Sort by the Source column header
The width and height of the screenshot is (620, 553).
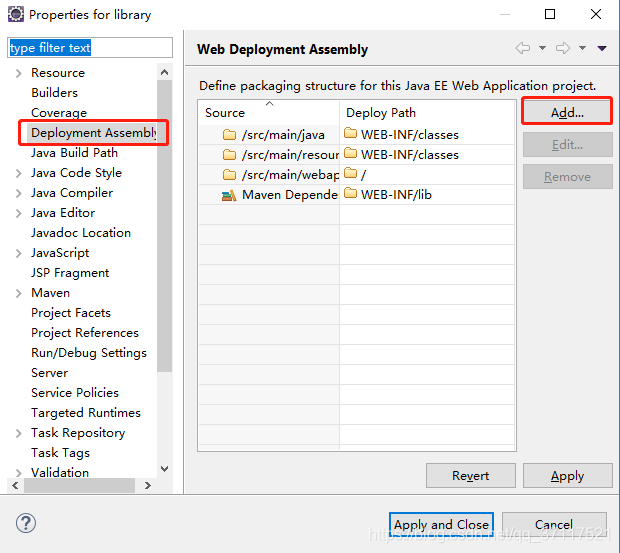[x=269, y=113]
